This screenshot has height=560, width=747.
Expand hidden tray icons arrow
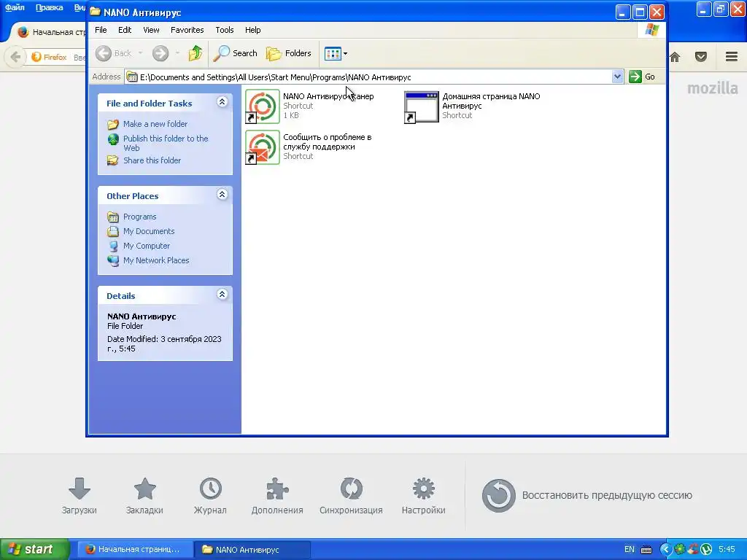[x=665, y=550]
